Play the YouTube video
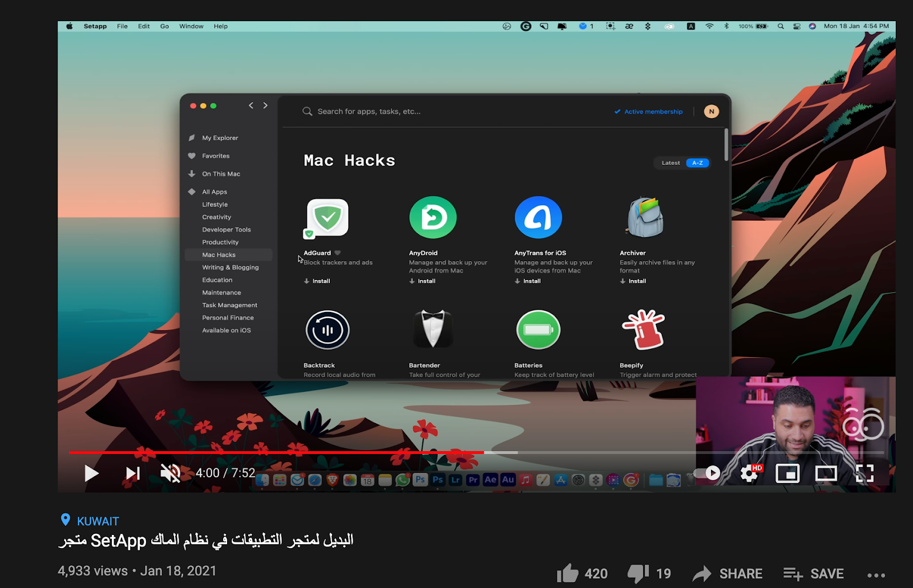 pyautogui.click(x=91, y=473)
